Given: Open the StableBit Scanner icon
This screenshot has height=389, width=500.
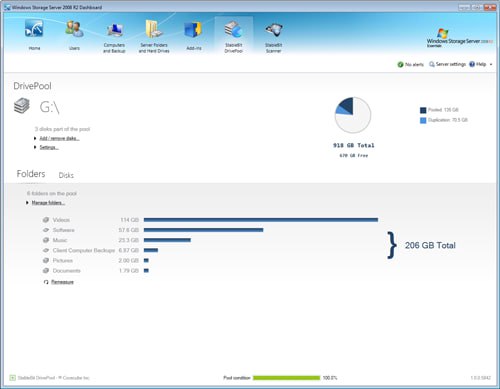Looking at the screenshot, I should click(273, 30).
